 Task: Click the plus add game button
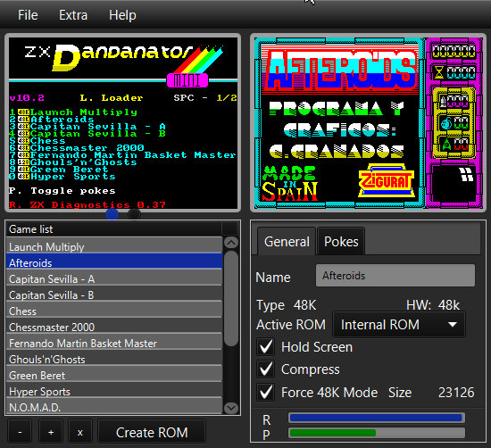(51, 432)
